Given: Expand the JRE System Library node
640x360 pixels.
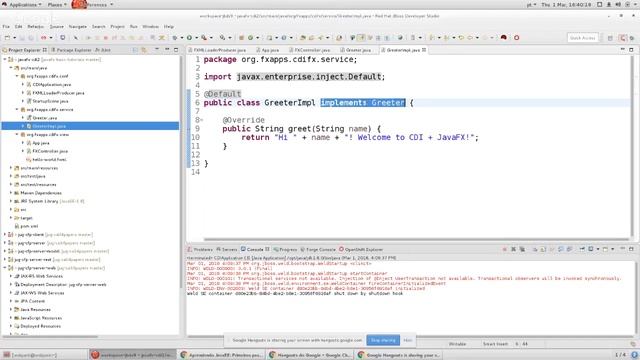Looking at the screenshot, I should (11, 201).
